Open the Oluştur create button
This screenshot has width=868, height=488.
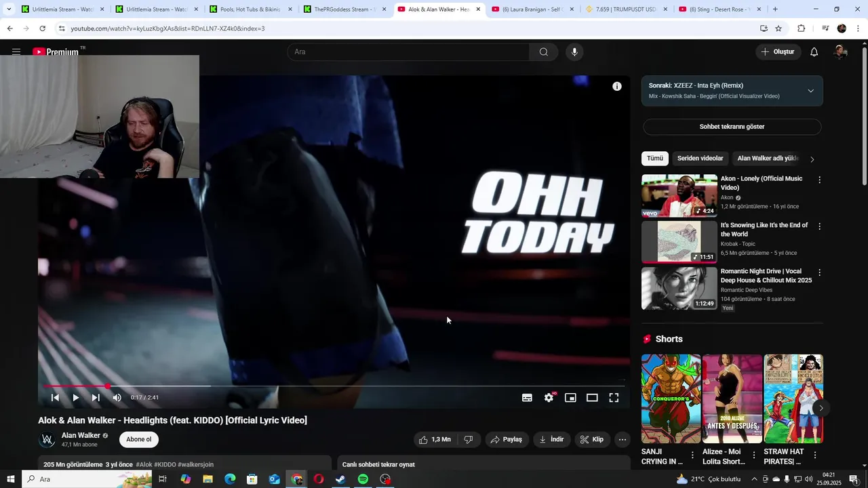pyautogui.click(x=778, y=52)
